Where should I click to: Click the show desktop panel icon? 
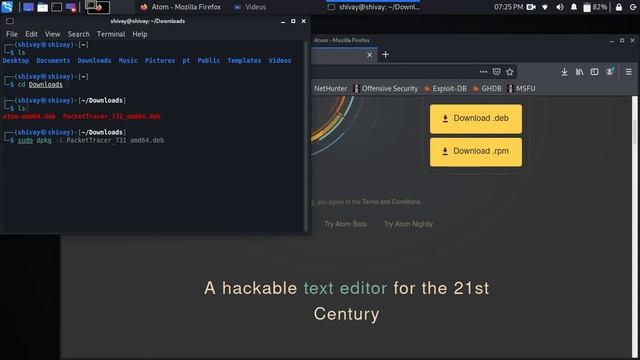point(28,7)
